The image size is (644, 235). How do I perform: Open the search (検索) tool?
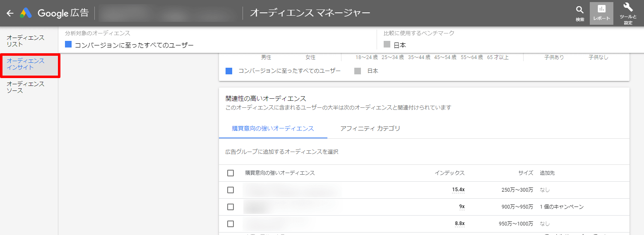[x=580, y=13]
